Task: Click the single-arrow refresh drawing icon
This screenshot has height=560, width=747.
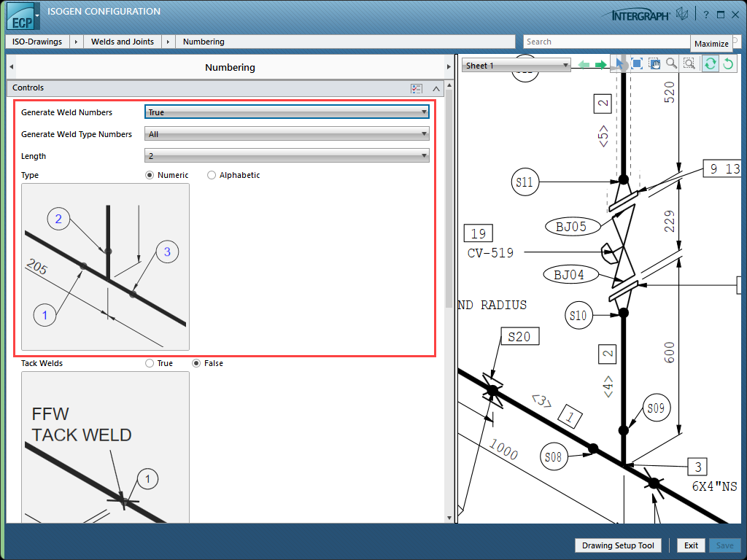Action: pos(727,65)
